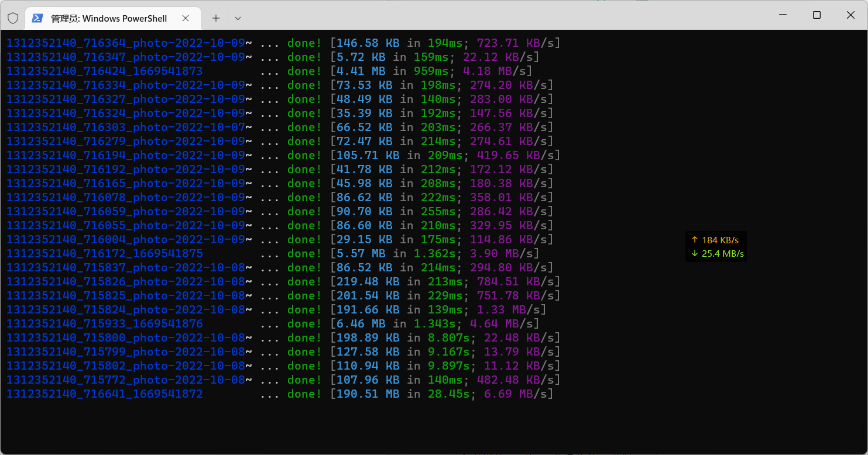Open a new terminal tab with the plus icon
This screenshot has height=455, width=868.
(215, 18)
